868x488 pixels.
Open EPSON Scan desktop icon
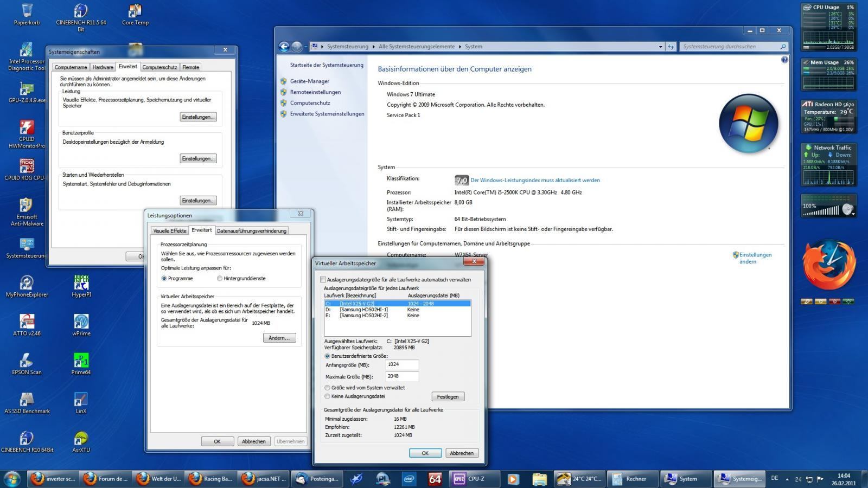pyautogui.click(x=27, y=363)
